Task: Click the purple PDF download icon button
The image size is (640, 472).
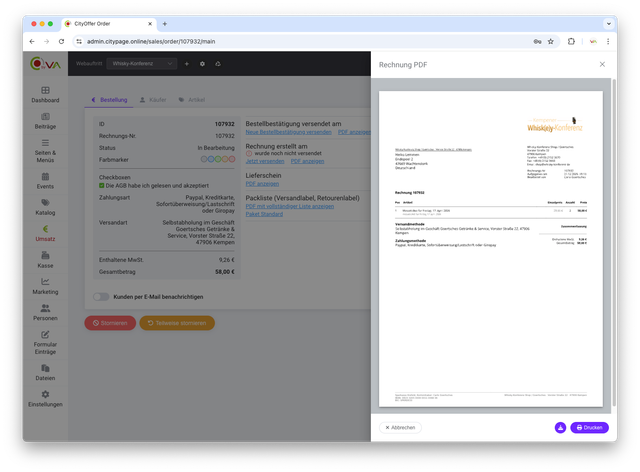Action: 559,427
